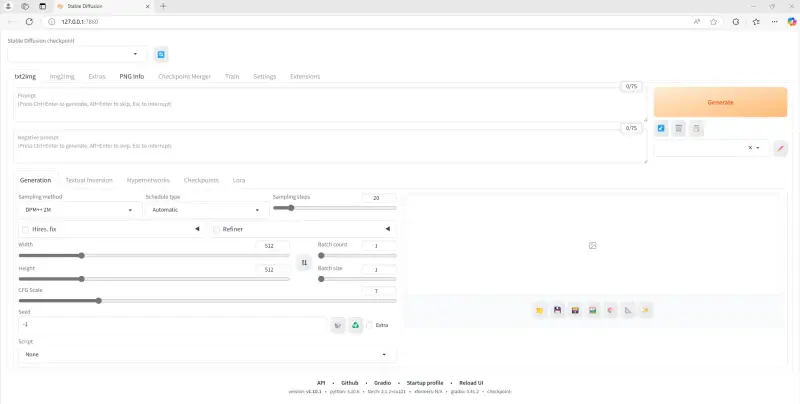Enable the Hires. fix checkbox

26,230
